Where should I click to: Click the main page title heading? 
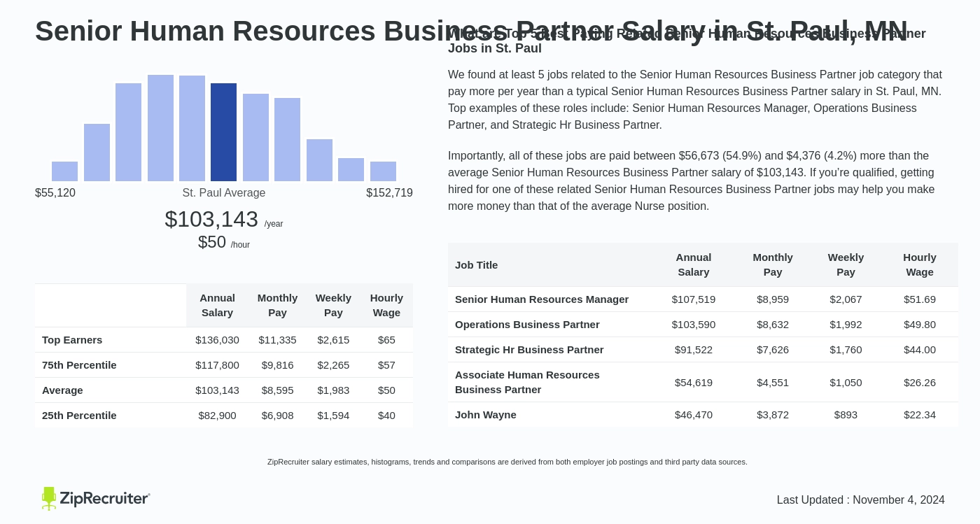[x=471, y=31]
